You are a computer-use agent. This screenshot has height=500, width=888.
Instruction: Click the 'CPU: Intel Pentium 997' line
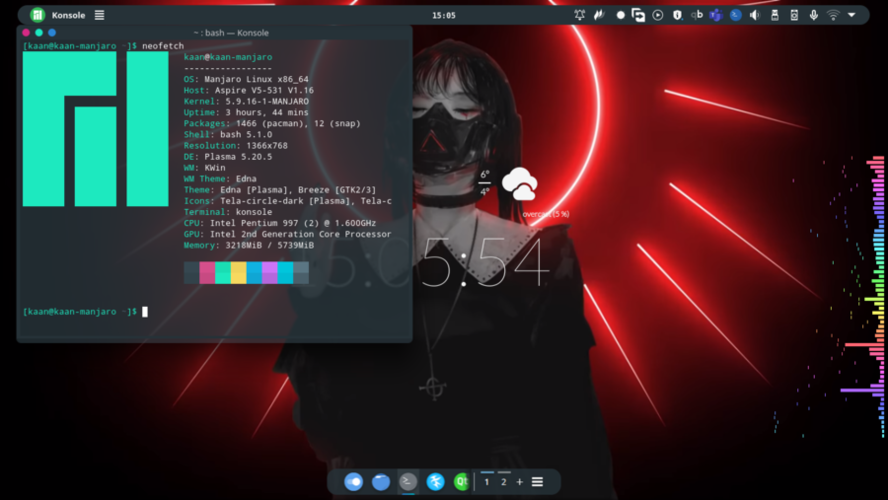click(280, 223)
